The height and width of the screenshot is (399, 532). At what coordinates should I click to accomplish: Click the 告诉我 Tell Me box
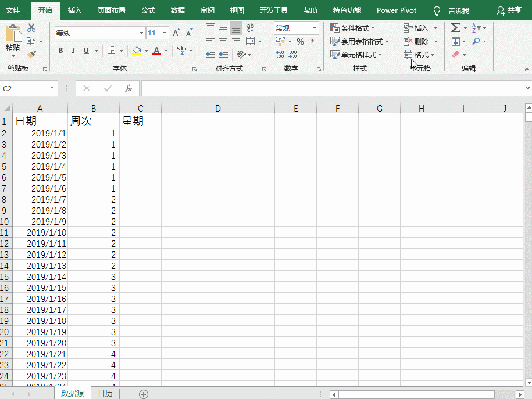pos(458,10)
